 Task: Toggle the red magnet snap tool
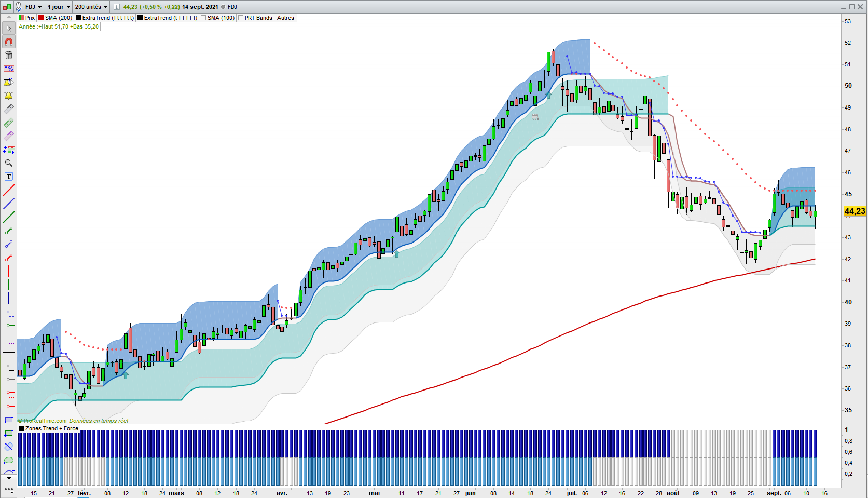[x=9, y=42]
